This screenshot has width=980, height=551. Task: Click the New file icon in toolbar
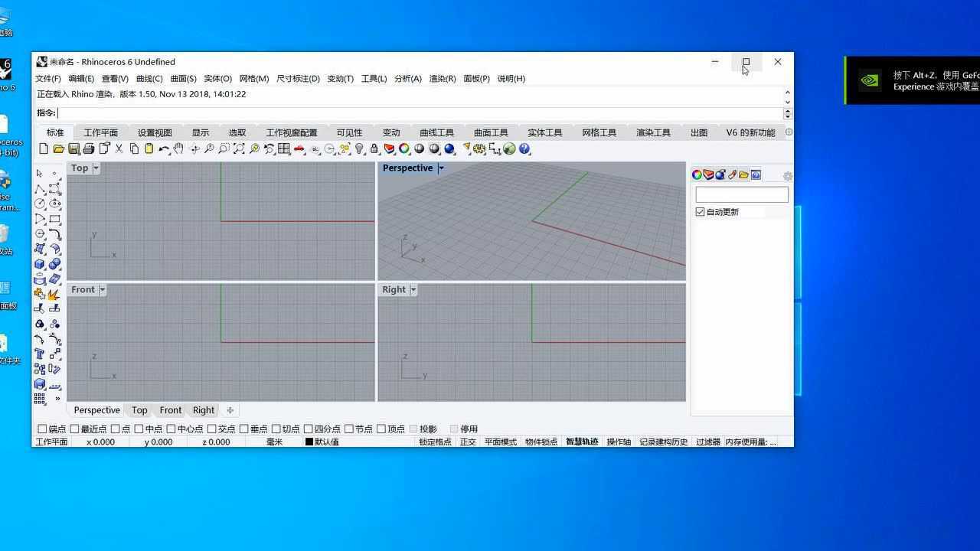click(x=44, y=148)
